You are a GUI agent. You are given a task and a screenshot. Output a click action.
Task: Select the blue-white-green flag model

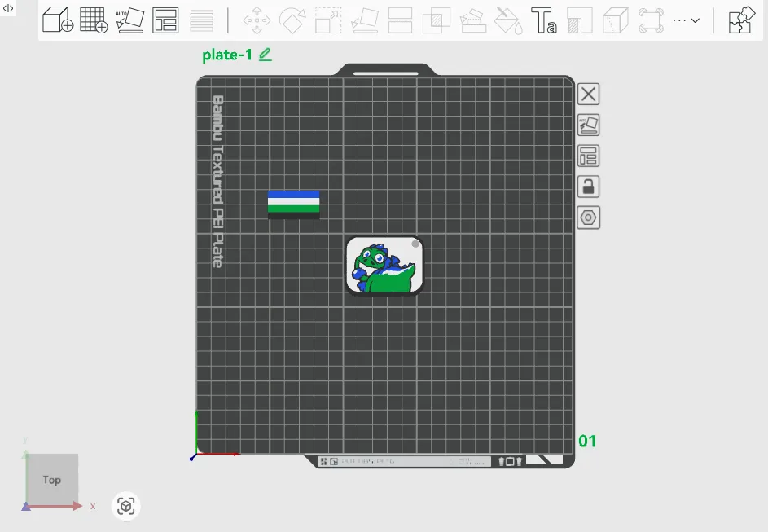click(293, 204)
